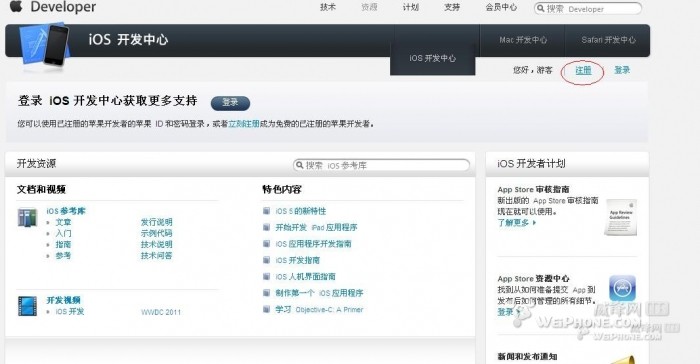Click the magnifier icon in iOS 参考库 search

[300, 165]
